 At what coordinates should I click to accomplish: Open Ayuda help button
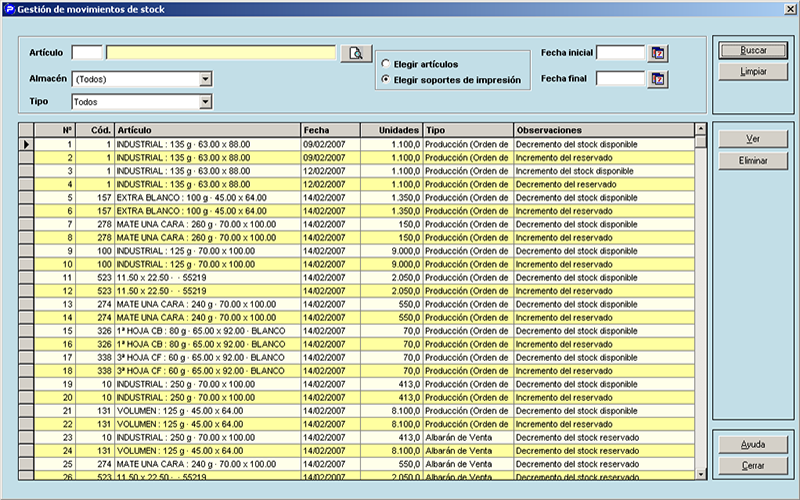click(x=753, y=444)
